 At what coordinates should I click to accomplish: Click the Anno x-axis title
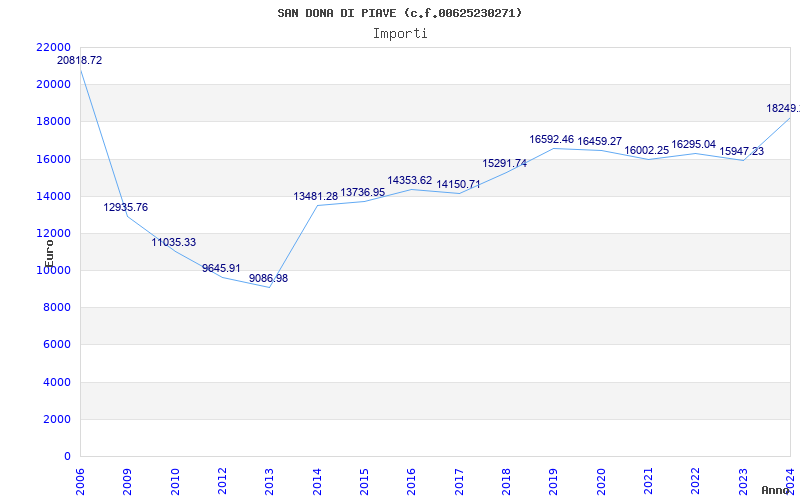tap(776, 490)
